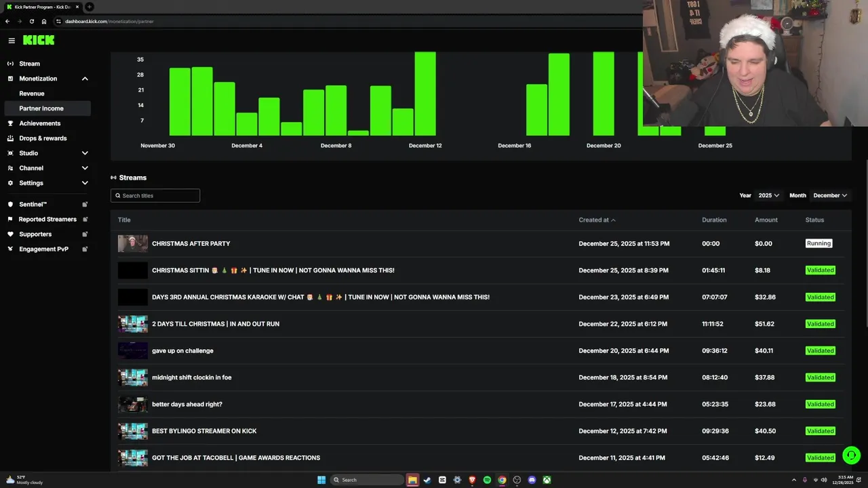Expand the Settings section chevron

coord(85,183)
